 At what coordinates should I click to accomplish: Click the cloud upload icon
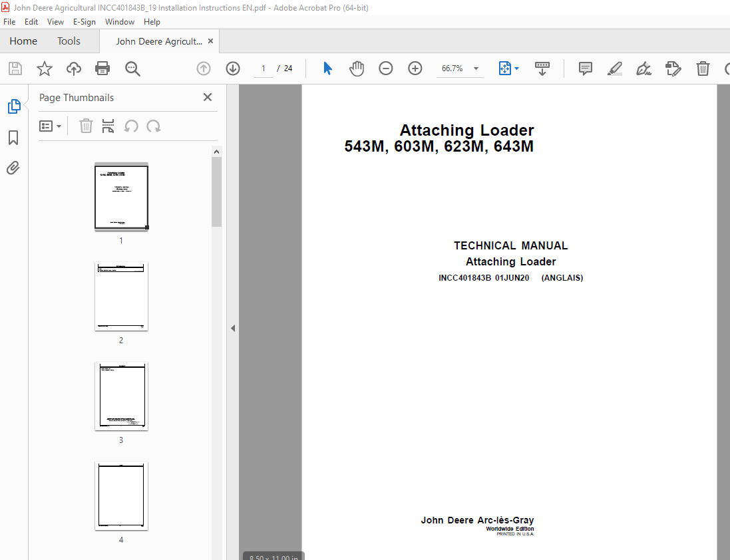click(x=74, y=69)
